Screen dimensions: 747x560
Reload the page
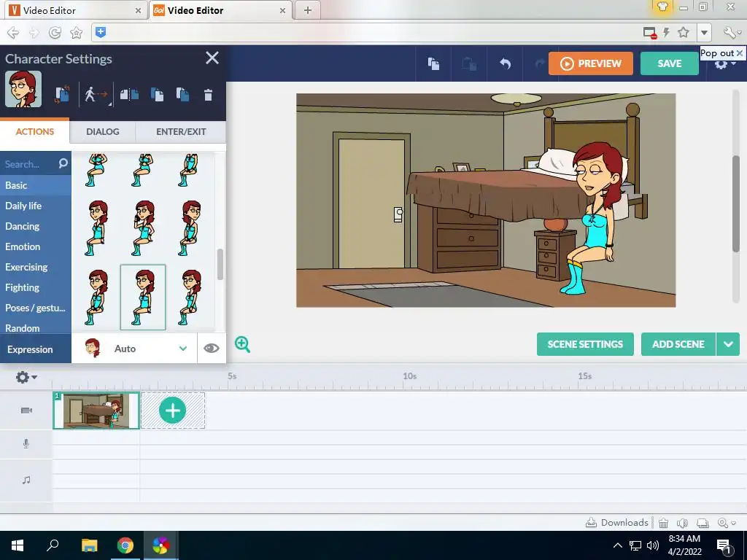pos(55,32)
